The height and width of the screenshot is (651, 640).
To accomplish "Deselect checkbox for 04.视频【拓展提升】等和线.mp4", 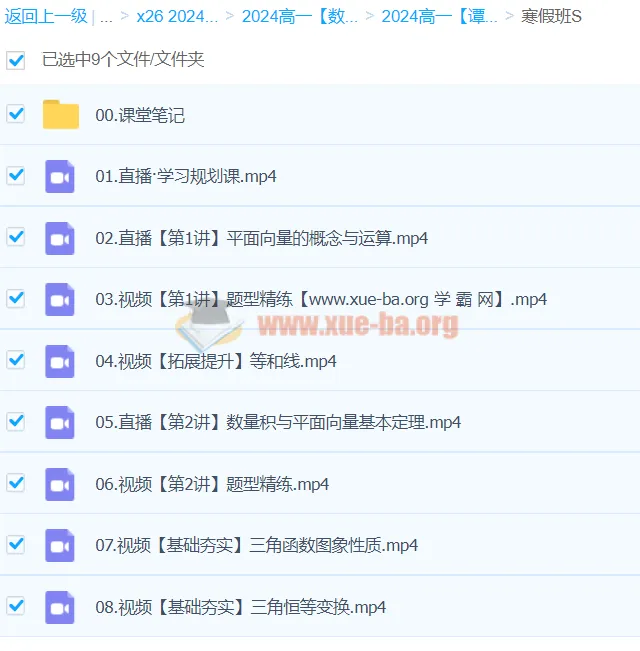I will click(16, 360).
